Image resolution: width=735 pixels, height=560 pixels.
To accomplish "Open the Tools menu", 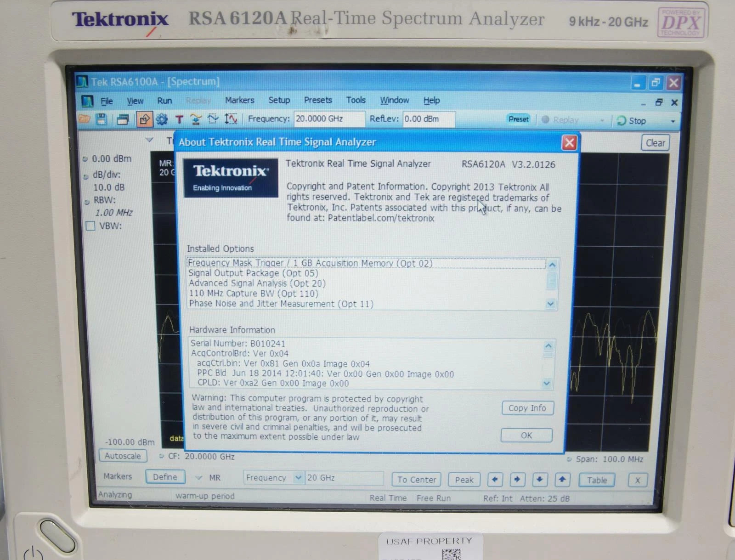I will [356, 100].
